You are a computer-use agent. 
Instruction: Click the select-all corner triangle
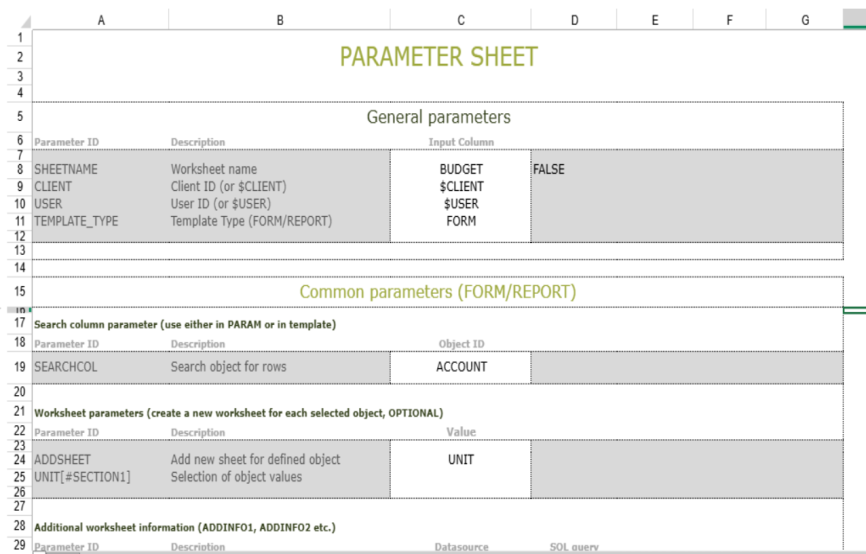click(25, 22)
